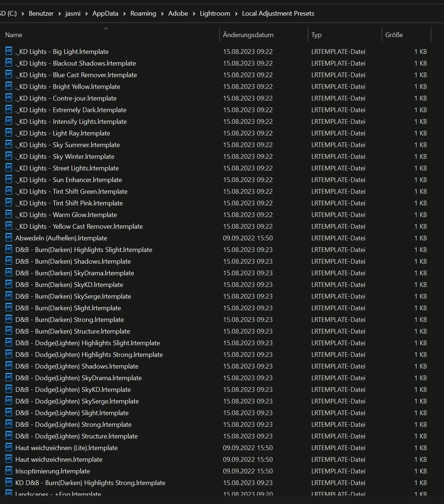Click the icon of Dodge(Lighten) Shadows.lrtemplate
Screen dimensions: 444x504
[9, 366]
